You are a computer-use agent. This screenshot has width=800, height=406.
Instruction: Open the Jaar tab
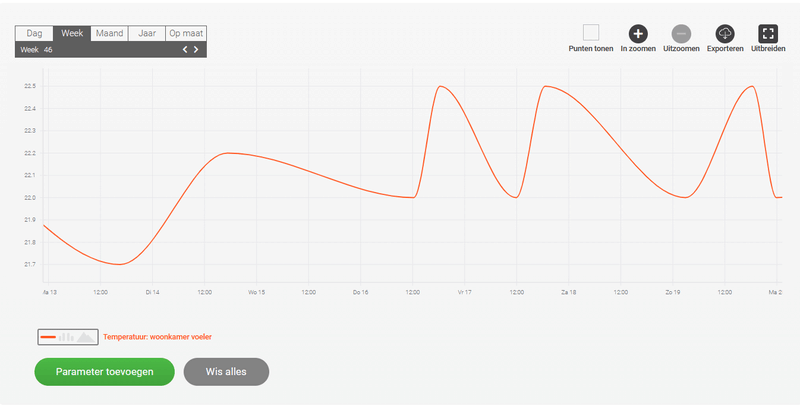pos(147,33)
